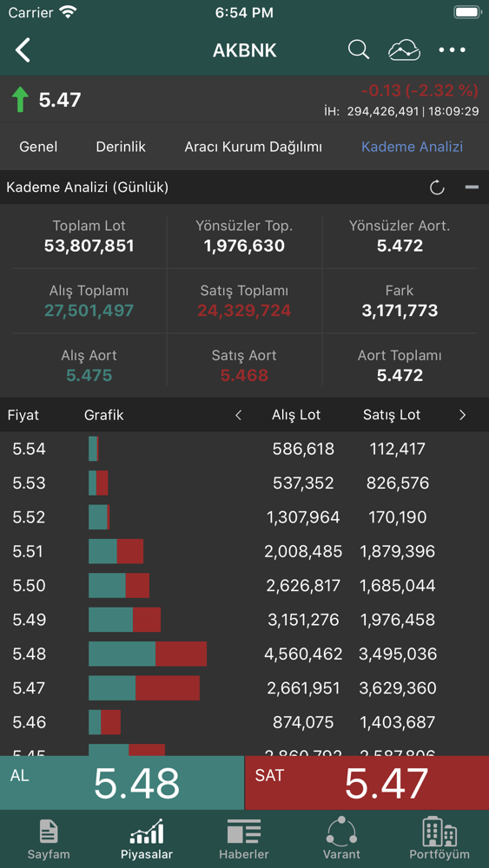Show previous columns with left chevron
The image size is (489, 868).
click(x=239, y=415)
